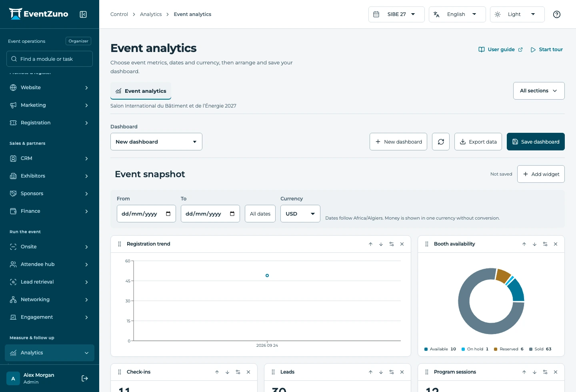
Task: Open the User guide link
Action: [500, 50]
